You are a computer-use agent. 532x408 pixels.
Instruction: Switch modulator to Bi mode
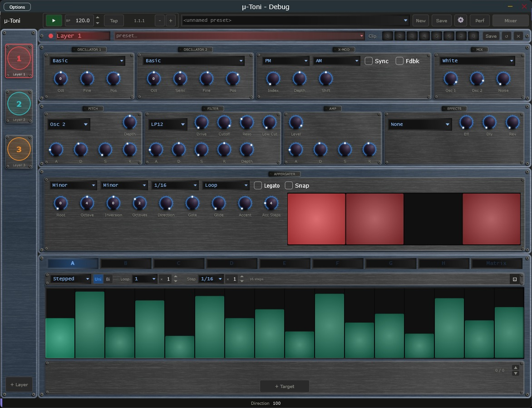[x=108, y=279]
